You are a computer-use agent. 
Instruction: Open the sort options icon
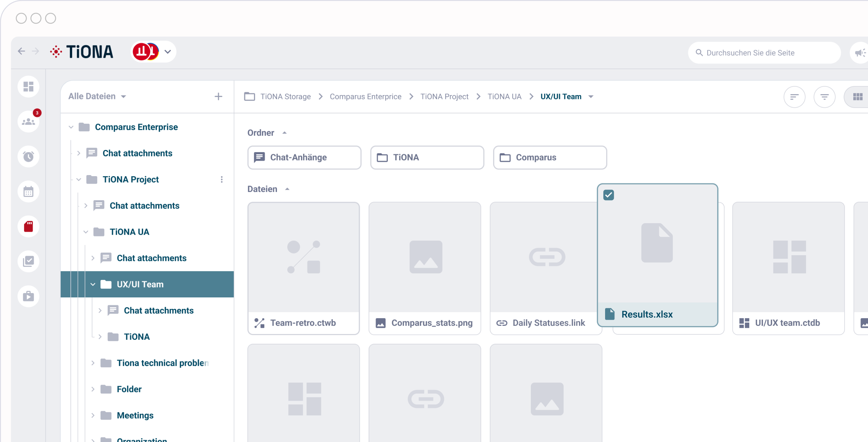pos(794,97)
